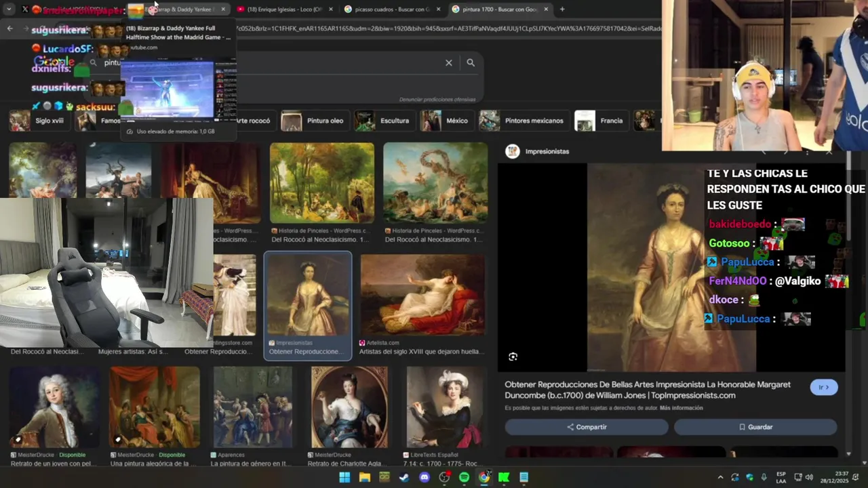
Task: Filter images by Francia chip
Action: 600,121
